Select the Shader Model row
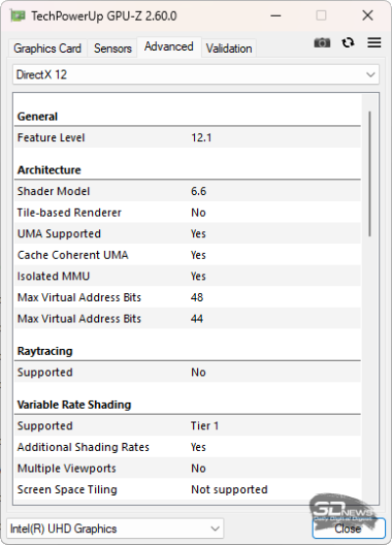Screen dimensions: 392x545 coord(187,191)
